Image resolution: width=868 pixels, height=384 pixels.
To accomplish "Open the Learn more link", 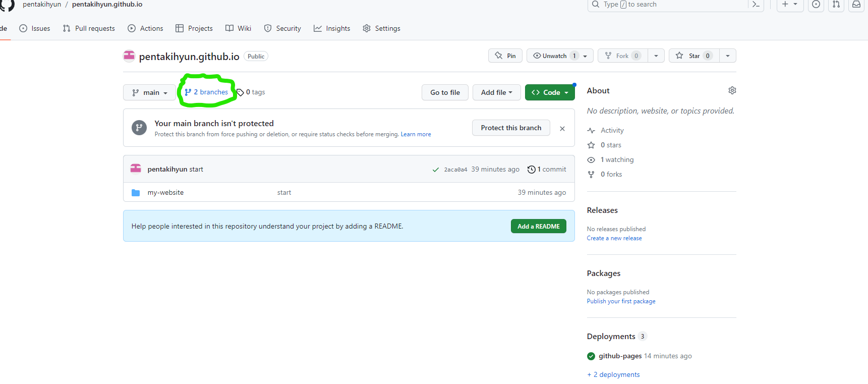I will 416,134.
